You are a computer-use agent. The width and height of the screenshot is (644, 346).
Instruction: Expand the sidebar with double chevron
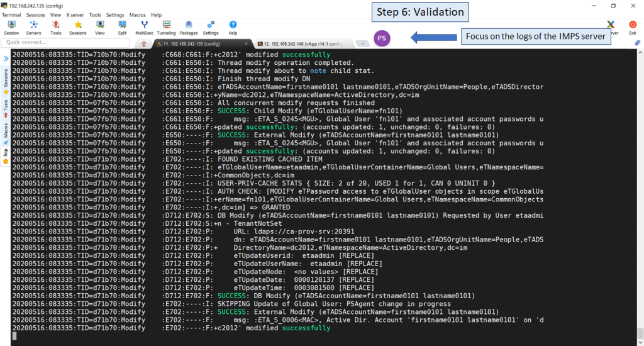coord(6,59)
